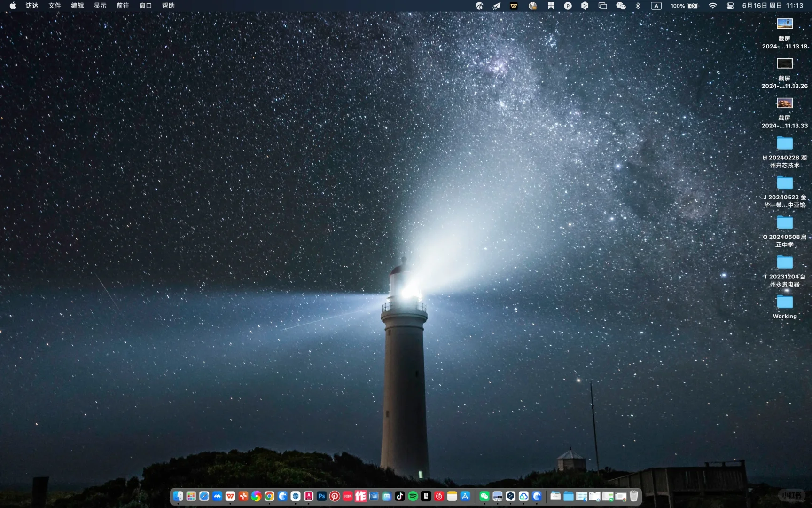Click the WPS menu bar icon
This screenshot has width=812, height=508.
[x=514, y=6]
